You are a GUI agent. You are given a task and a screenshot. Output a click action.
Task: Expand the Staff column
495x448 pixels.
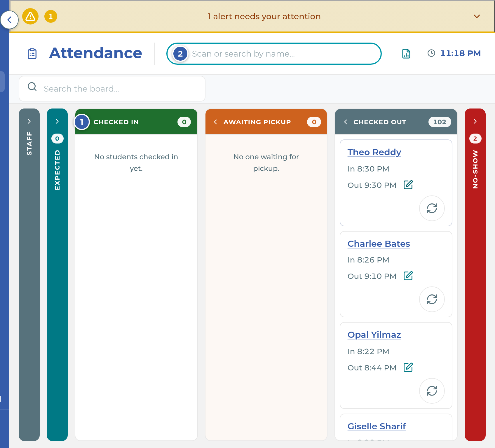click(29, 121)
